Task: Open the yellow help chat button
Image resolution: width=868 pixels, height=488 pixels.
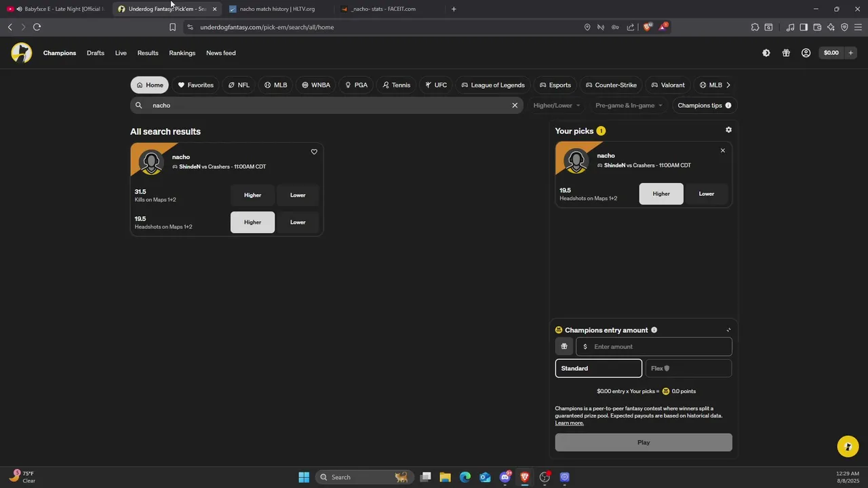Action: pos(847,447)
